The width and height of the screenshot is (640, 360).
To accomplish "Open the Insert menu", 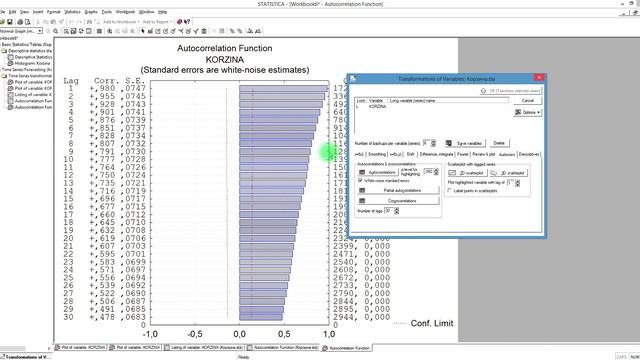I will tap(38, 12).
